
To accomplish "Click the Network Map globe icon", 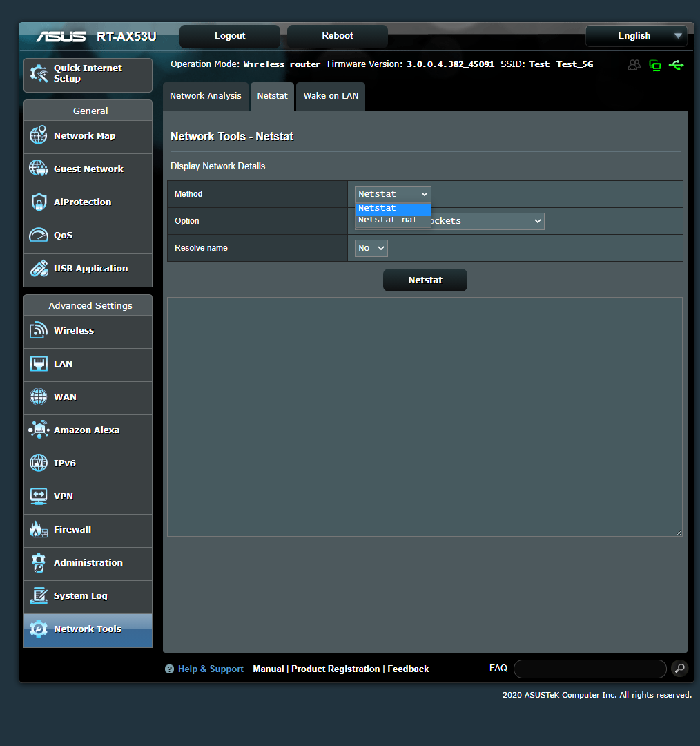I will coord(39,135).
